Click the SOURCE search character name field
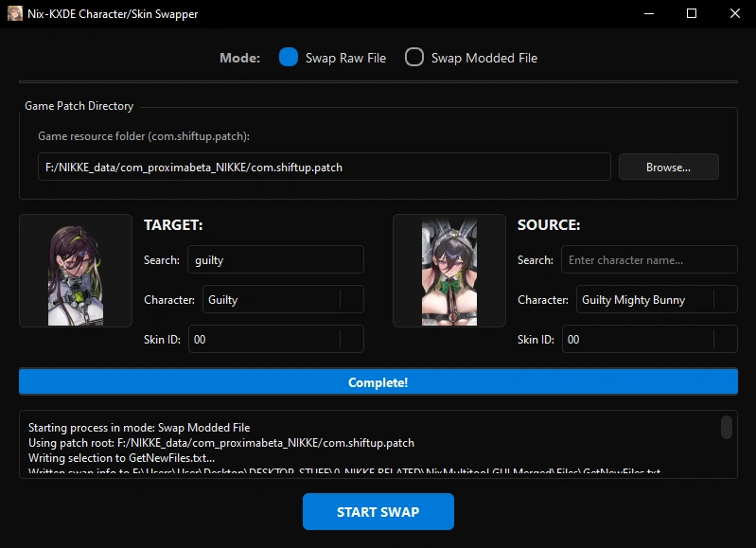756x548 pixels. tap(649, 259)
